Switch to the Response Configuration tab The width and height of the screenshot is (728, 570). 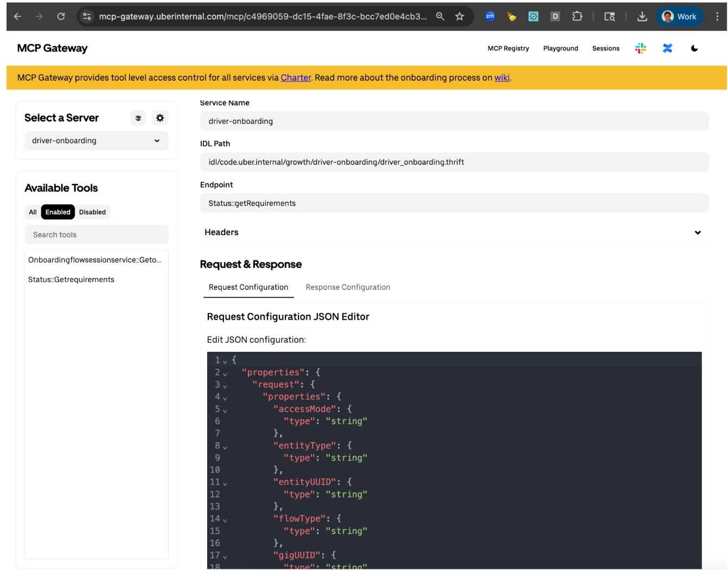(x=348, y=287)
